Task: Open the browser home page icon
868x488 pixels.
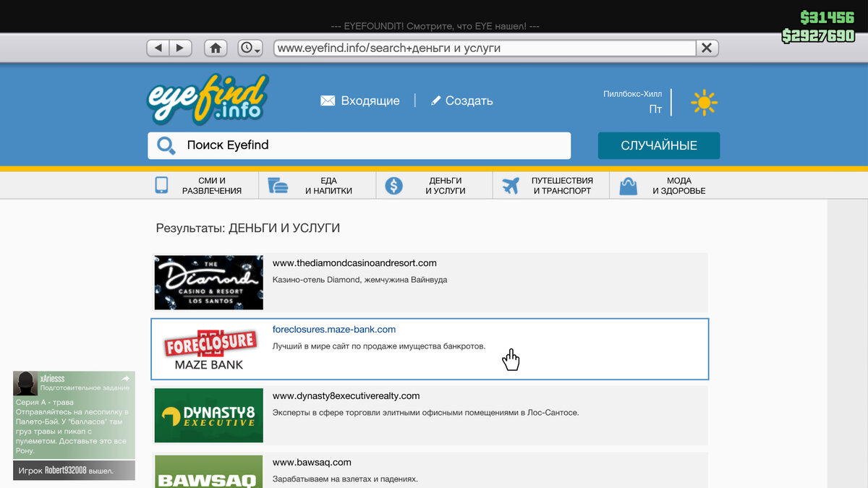Action: [x=215, y=48]
